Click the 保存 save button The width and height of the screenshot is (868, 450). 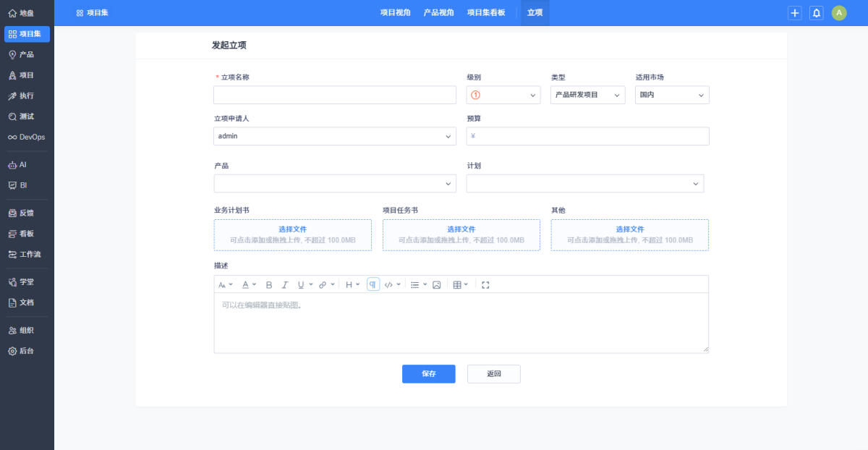tap(428, 374)
